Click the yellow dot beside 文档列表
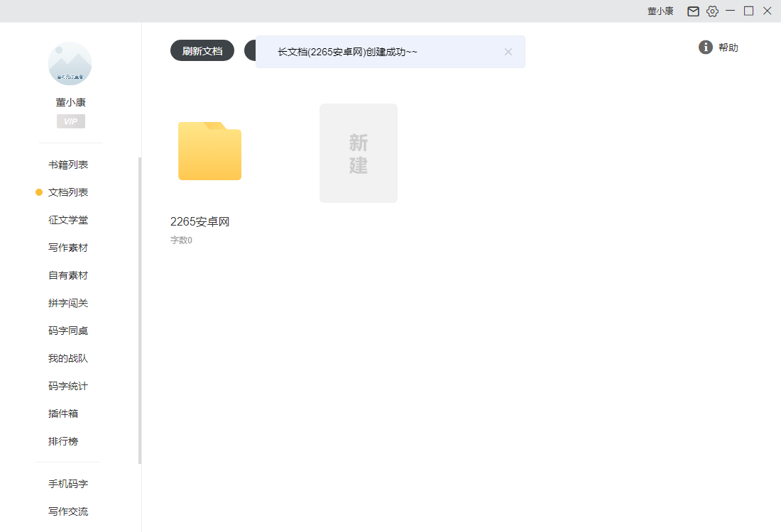781x532 pixels. [38, 192]
